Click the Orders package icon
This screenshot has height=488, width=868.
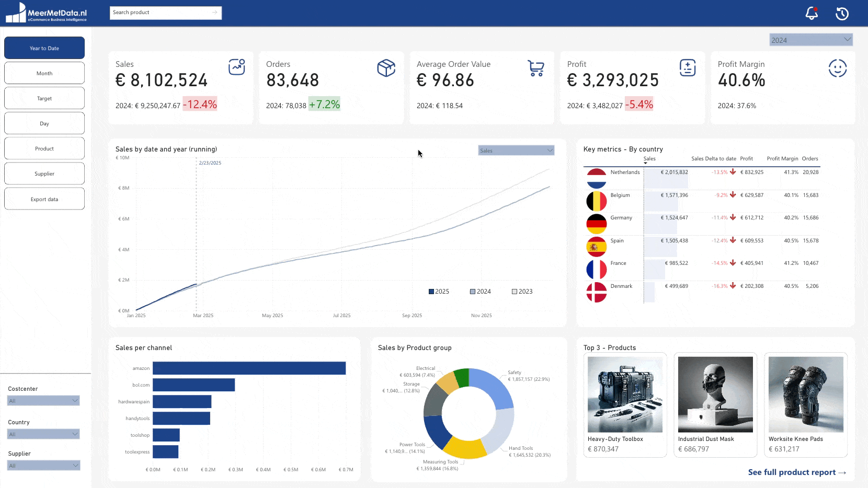(x=386, y=68)
